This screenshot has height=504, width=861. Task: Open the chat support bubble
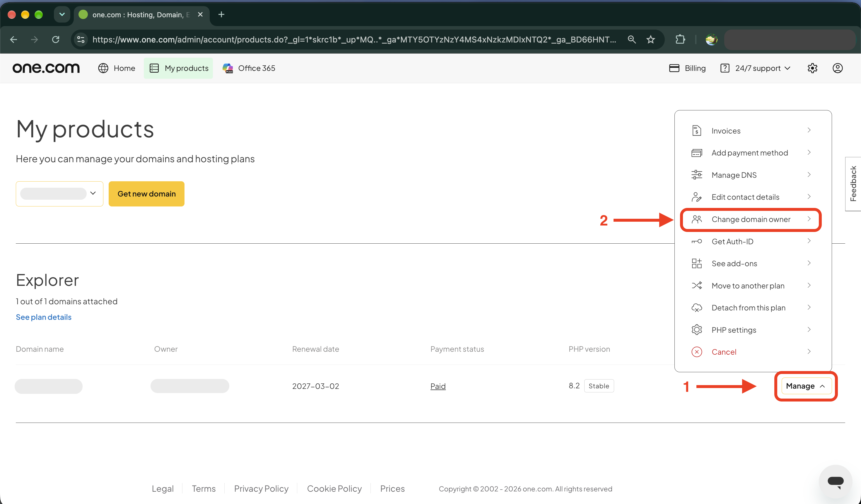835,482
